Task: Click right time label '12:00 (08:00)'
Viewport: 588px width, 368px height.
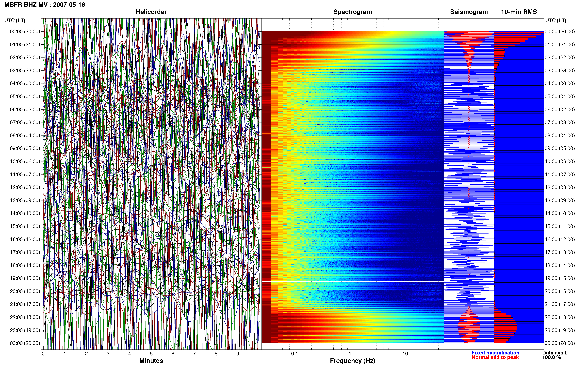Action: pos(560,187)
